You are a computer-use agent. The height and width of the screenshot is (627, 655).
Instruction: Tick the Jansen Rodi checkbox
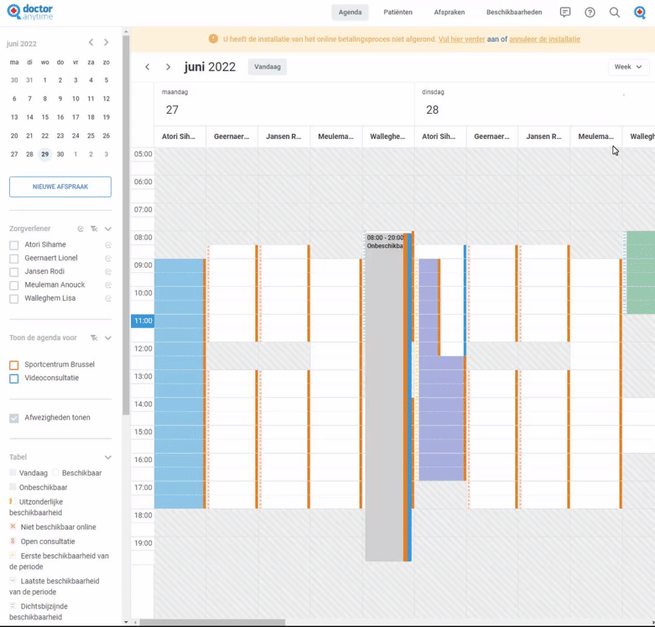(14, 272)
